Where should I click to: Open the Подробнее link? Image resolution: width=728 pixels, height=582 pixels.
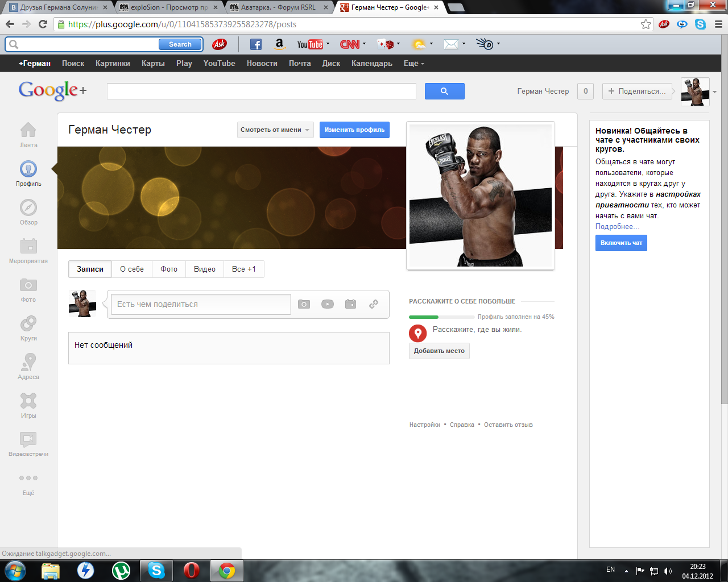[x=617, y=226]
